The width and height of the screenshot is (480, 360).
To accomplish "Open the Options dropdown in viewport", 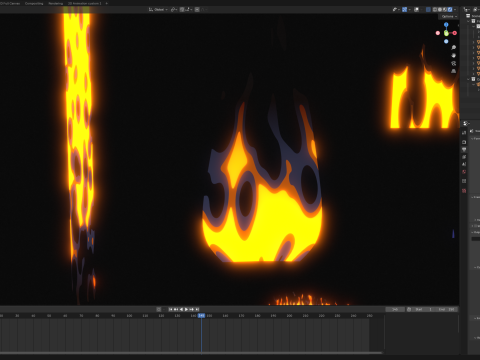I will [449, 16].
